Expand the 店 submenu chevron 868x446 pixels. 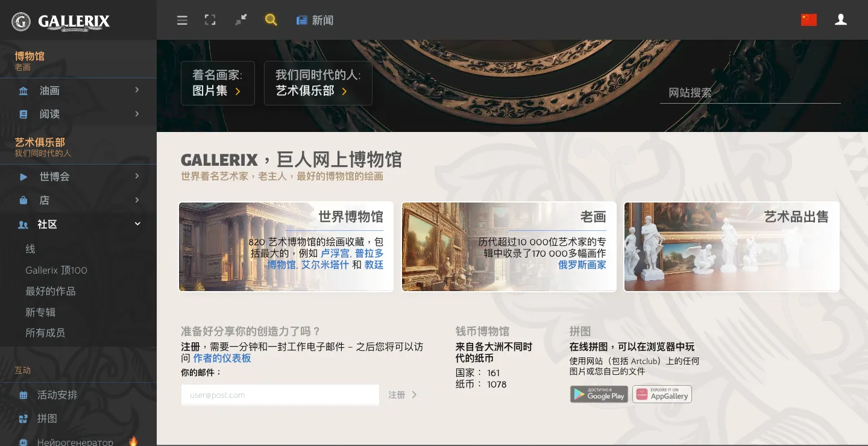[137, 199]
